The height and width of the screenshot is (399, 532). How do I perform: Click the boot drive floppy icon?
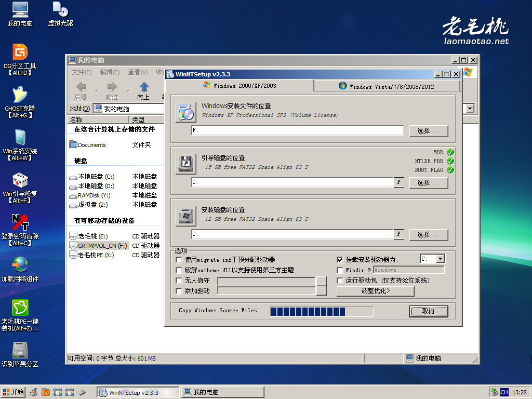tap(186, 164)
